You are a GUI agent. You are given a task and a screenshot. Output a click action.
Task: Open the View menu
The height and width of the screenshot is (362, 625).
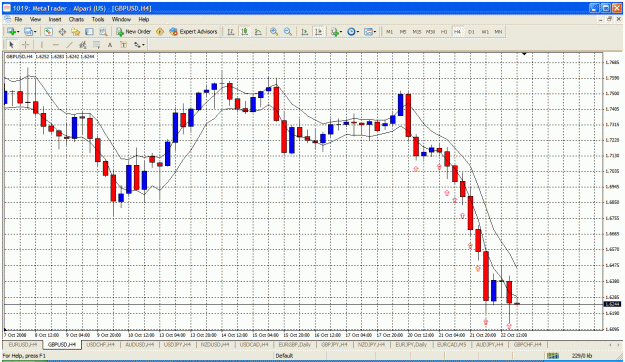tap(35, 19)
